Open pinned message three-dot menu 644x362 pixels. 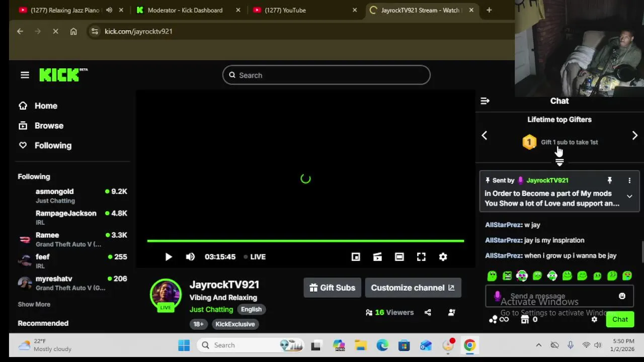(629, 180)
